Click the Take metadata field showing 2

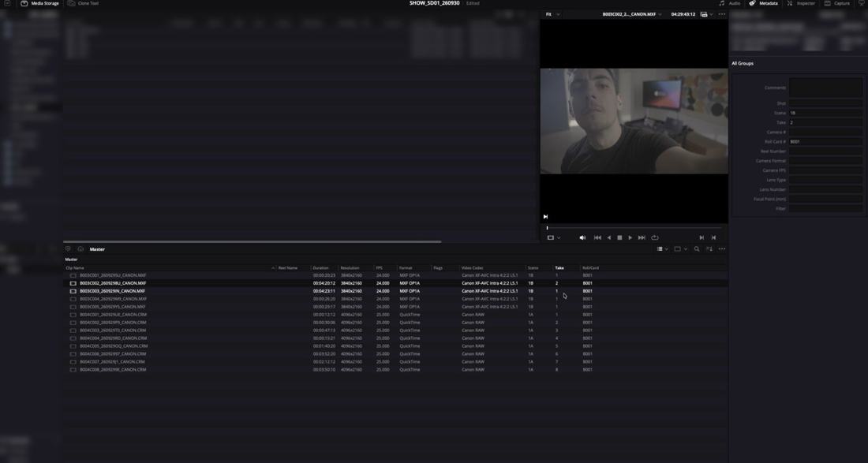825,122
